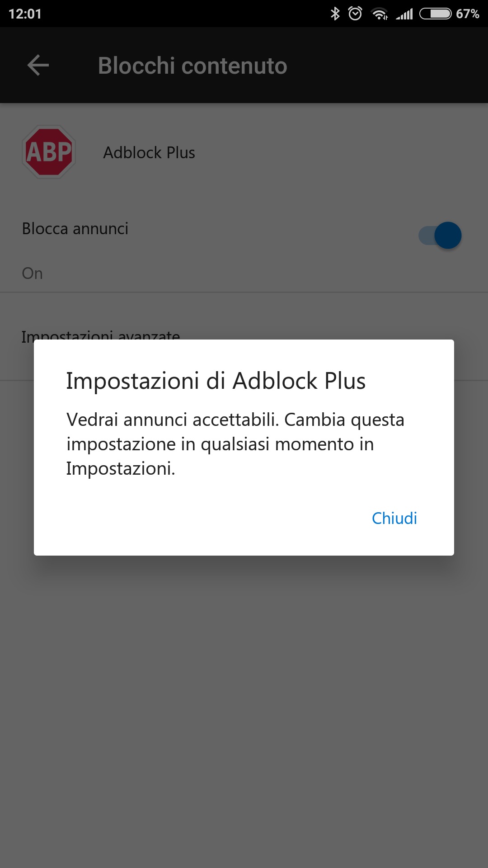488x868 pixels.
Task: Toggle the Blocca annunci switch
Action: coord(440,235)
